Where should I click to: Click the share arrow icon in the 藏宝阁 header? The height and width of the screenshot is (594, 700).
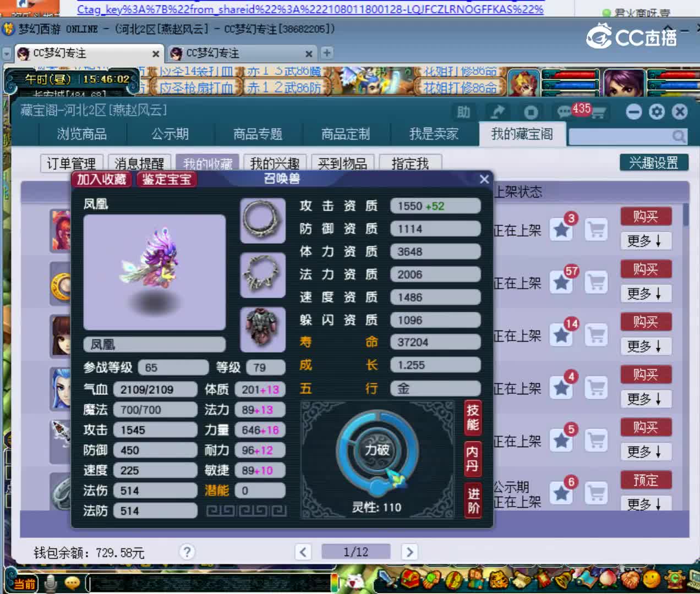(x=497, y=112)
